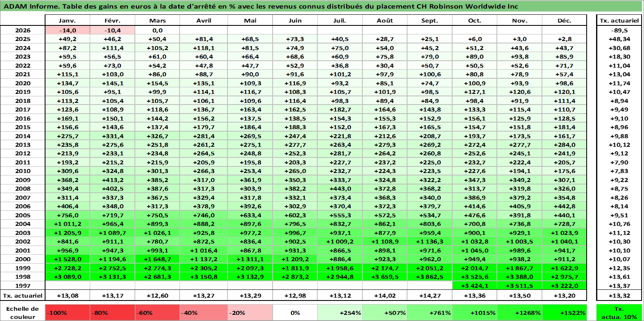
Task: Click the +14,02 Août actuarial rate cell
Action: (385, 296)
